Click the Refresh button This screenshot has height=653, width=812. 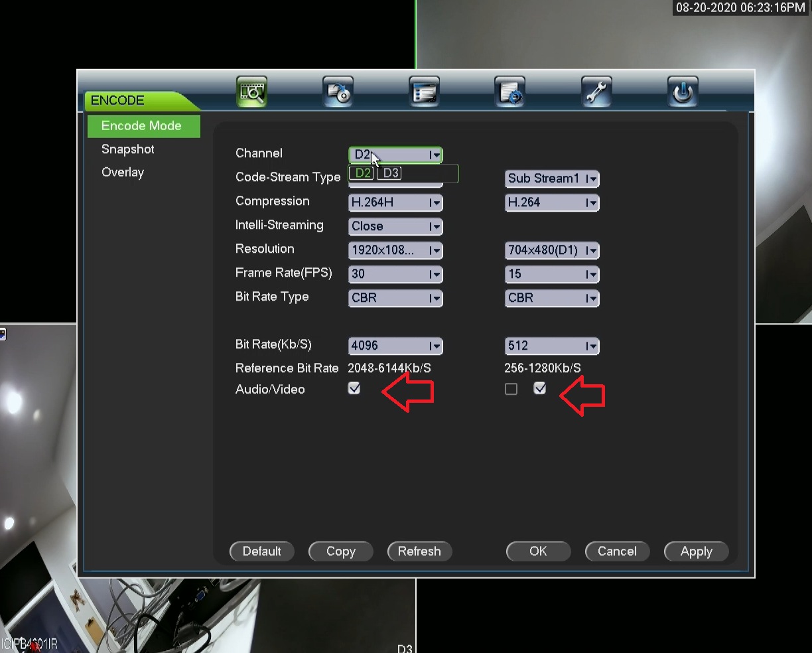(419, 551)
